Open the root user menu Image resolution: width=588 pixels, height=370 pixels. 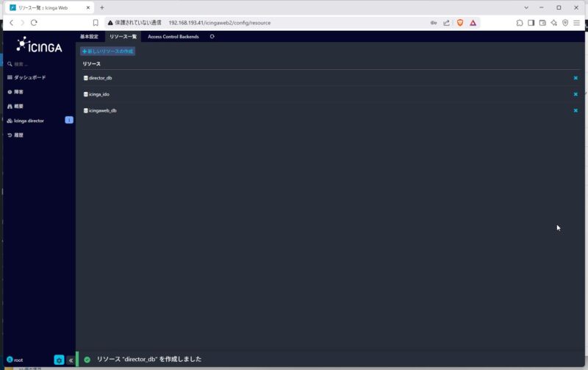tap(15, 360)
